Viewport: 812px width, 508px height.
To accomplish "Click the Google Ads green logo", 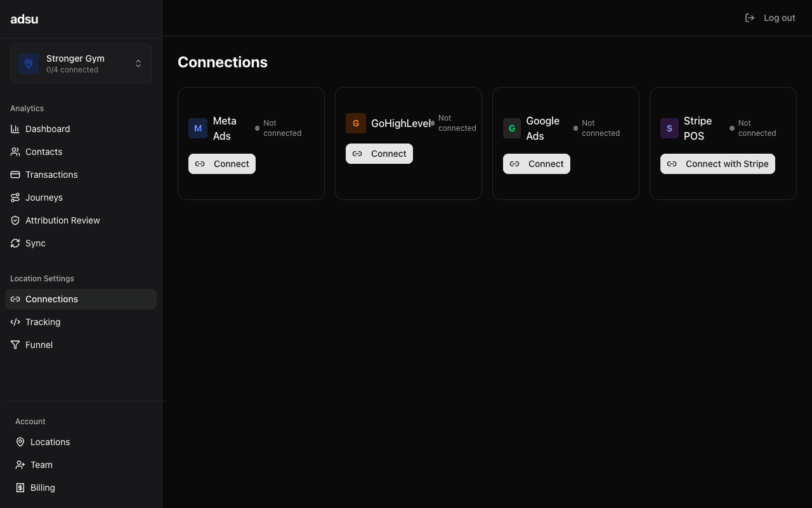I will [512, 128].
